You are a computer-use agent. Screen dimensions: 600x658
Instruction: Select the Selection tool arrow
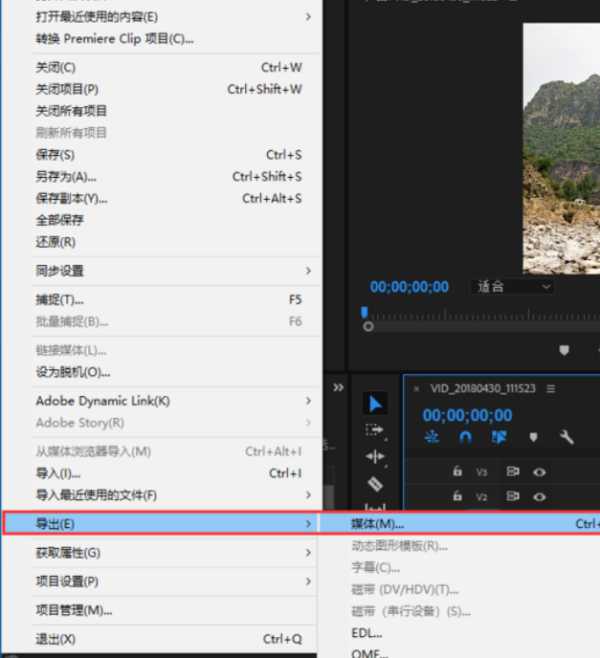click(x=375, y=404)
